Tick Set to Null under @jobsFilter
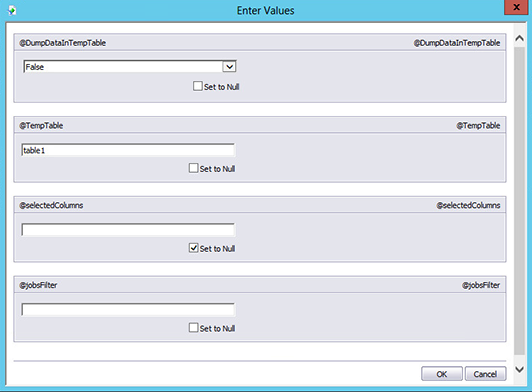This screenshot has width=532, height=392. (x=193, y=328)
